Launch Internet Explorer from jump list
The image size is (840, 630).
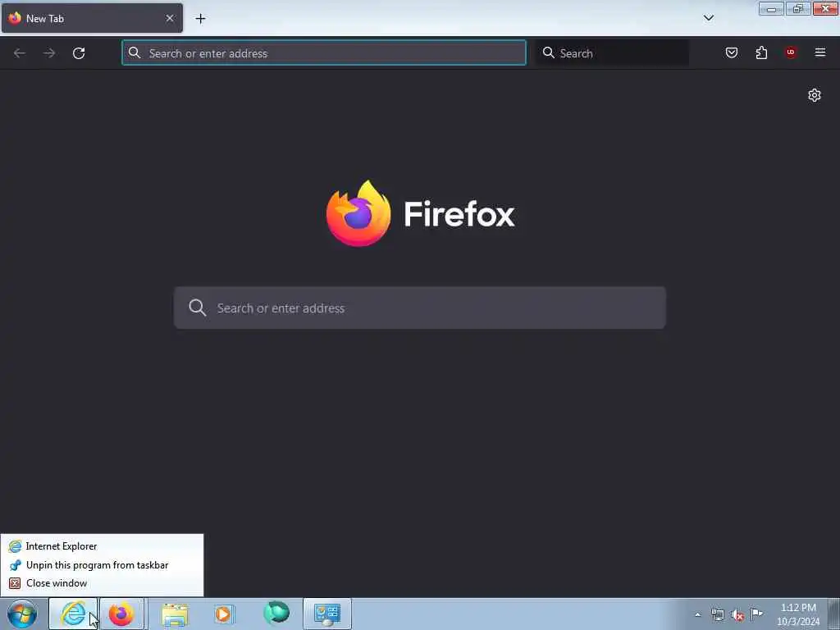(102, 546)
